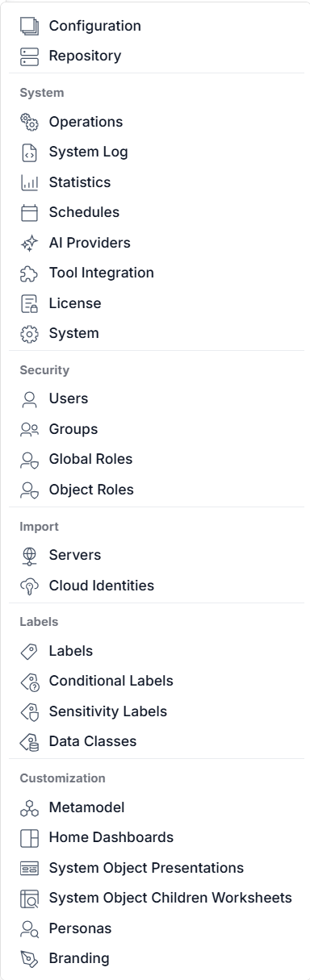Image resolution: width=310 pixels, height=980 pixels.
Task: Click the Metamodel nodes icon
Action: click(29, 807)
